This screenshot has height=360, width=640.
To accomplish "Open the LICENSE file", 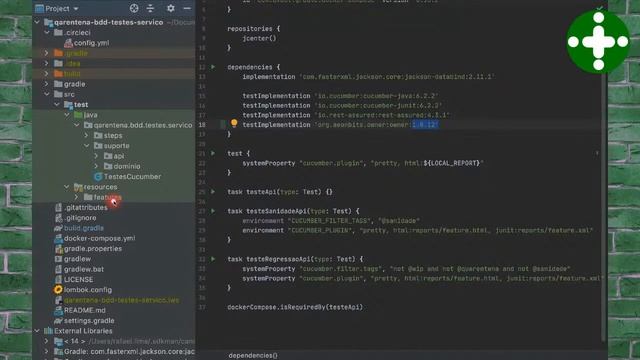I will (x=78, y=279).
